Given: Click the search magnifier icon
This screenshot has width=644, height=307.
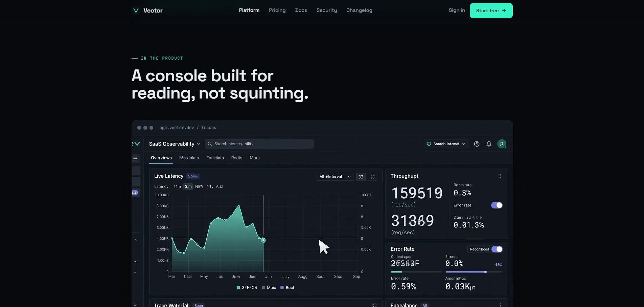Looking at the screenshot, I should [210, 144].
